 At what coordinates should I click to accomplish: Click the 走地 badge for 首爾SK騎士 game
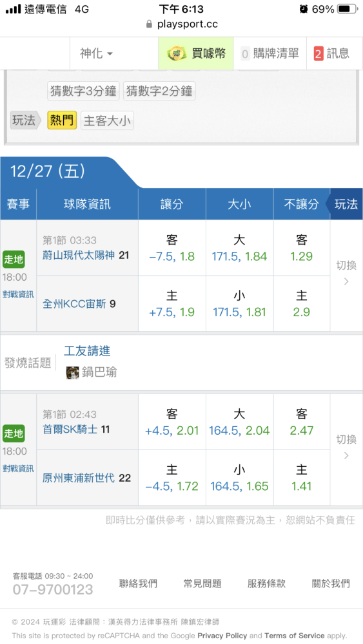pyautogui.click(x=14, y=433)
